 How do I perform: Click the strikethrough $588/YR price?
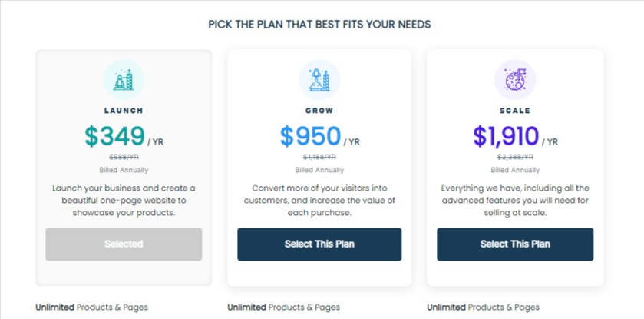pos(124,157)
